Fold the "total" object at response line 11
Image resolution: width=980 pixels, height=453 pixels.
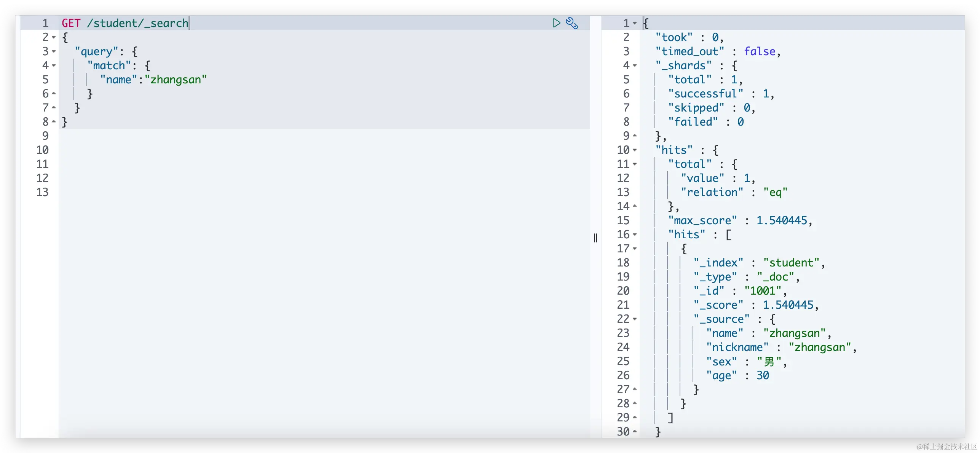tap(635, 164)
